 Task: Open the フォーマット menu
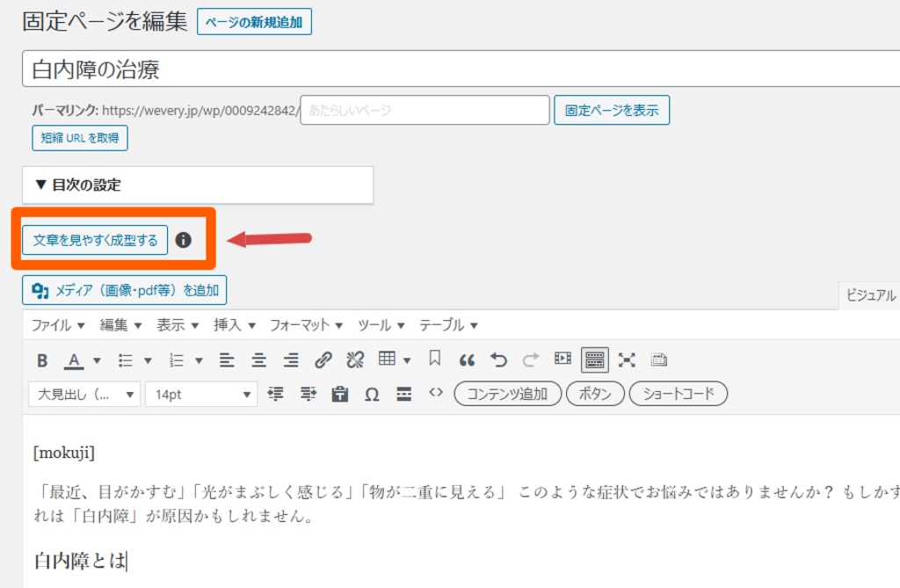[x=307, y=325]
